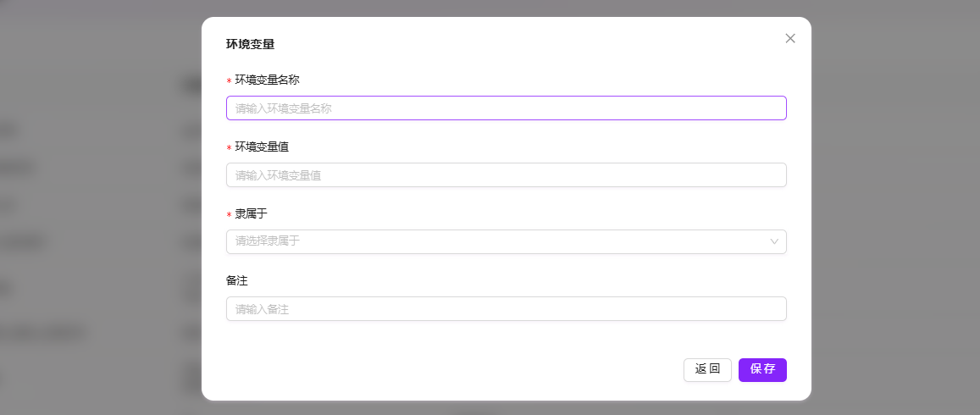The image size is (980, 415).
Task: Click the 环境变量 dialog title
Action: tap(251, 44)
